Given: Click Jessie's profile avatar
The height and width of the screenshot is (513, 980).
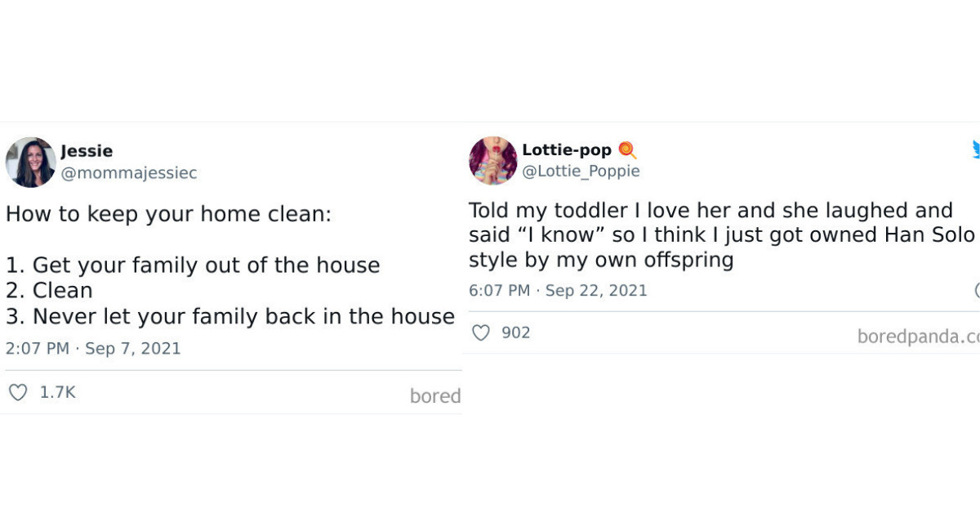Looking at the screenshot, I should pyautogui.click(x=30, y=161).
